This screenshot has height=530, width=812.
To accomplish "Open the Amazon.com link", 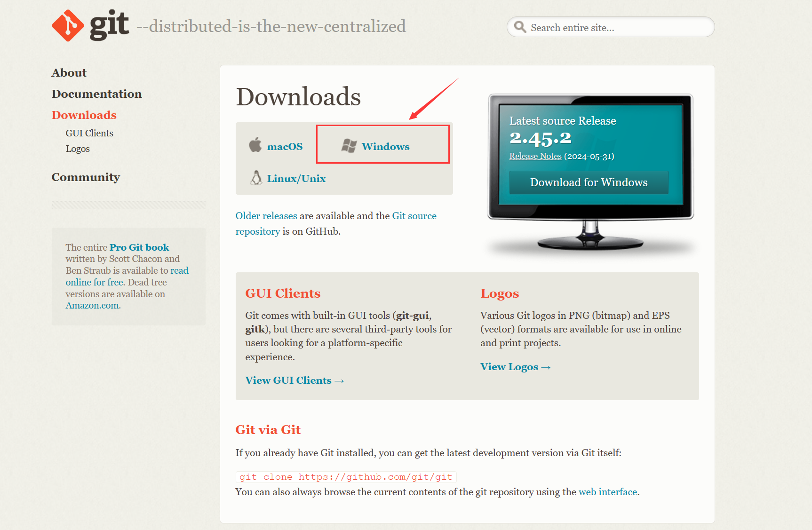I will (92, 306).
